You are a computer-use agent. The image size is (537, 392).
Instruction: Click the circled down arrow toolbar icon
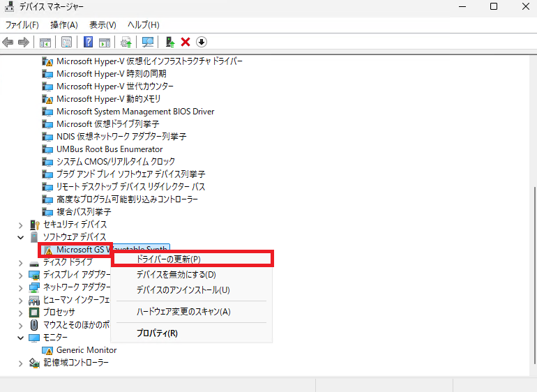pos(202,42)
